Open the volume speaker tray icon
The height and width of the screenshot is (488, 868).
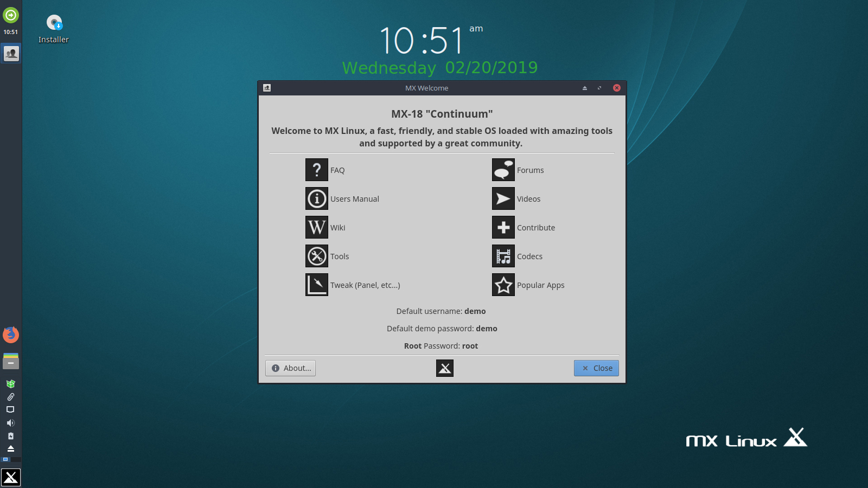click(10, 423)
